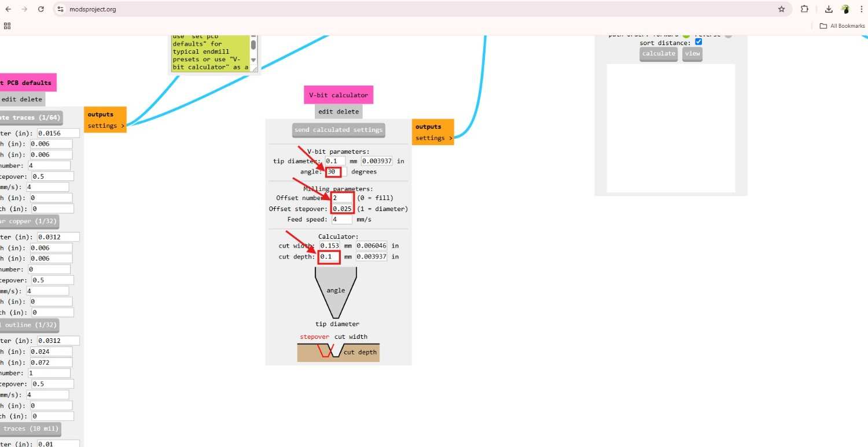868x447 pixels.
Task: Click the send calculated settings button
Action: (x=339, y=130)
